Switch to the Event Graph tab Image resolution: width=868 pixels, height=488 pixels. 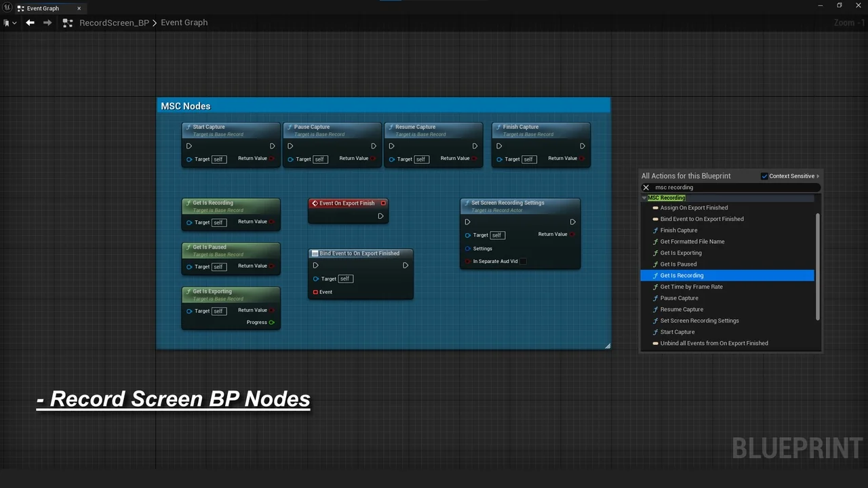pos(43,8)
